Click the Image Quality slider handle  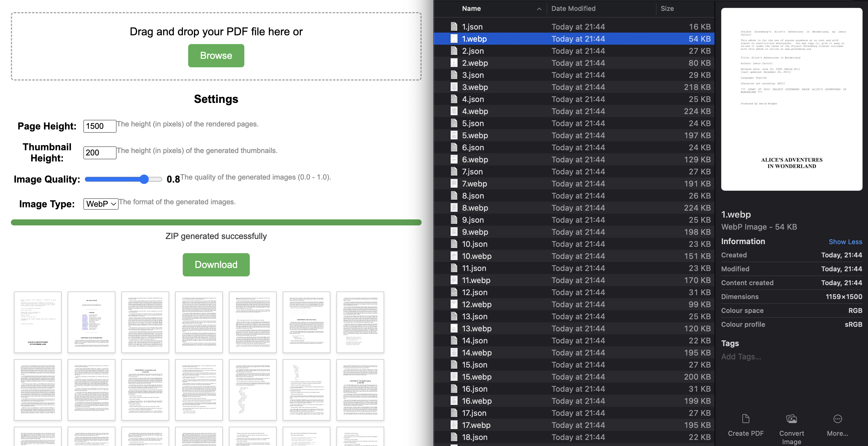pyautogui.click(x=144, y=179)
